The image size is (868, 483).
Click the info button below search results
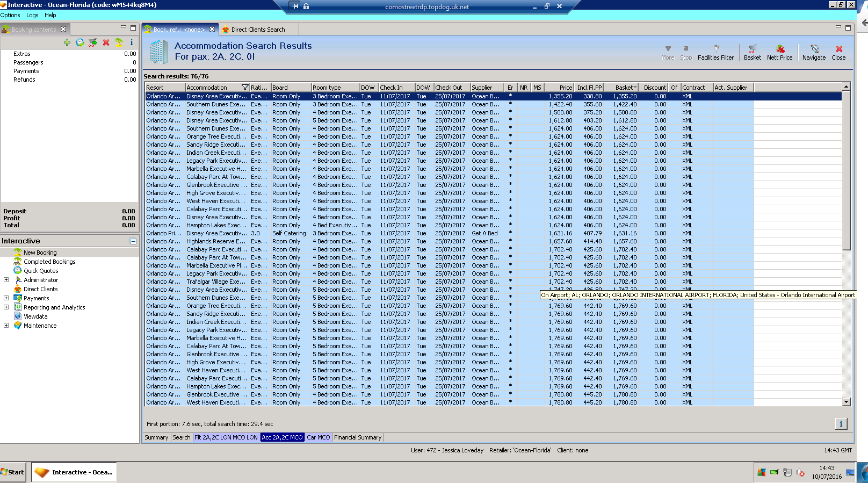[841, 424]
